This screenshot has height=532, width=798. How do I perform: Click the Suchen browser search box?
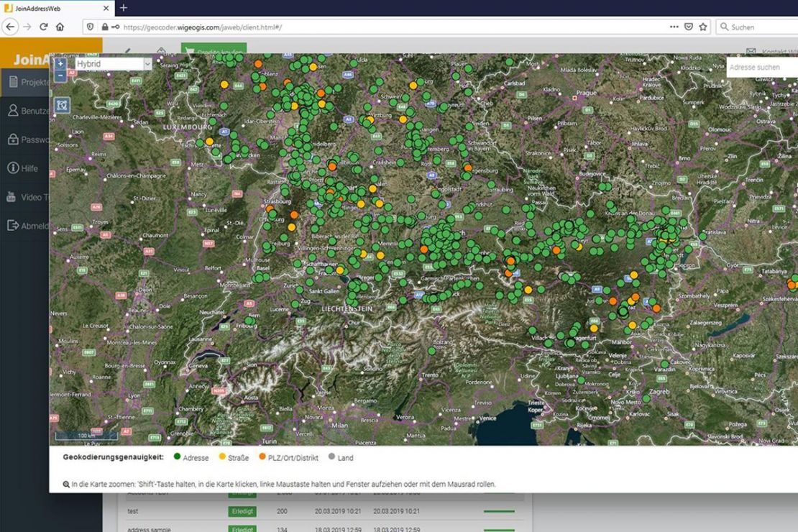tap(757, 27)
